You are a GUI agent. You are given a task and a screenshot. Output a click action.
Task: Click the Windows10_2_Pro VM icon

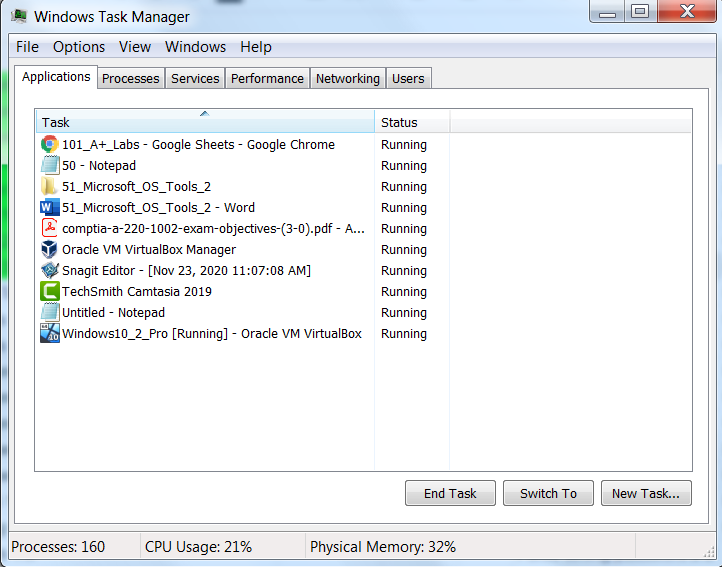click(x=49, y=333)
